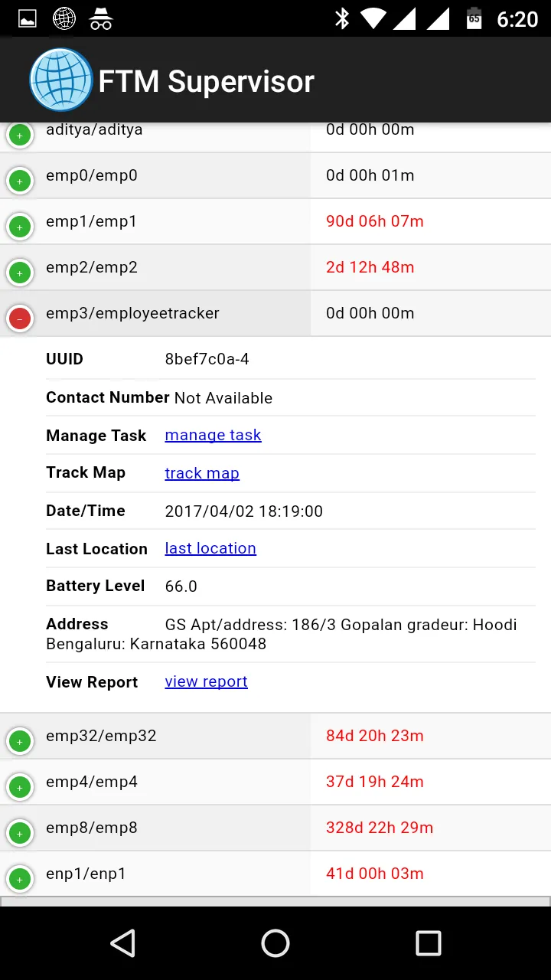Select the emp32 duration 84d 20h 23m

point(375,736)
